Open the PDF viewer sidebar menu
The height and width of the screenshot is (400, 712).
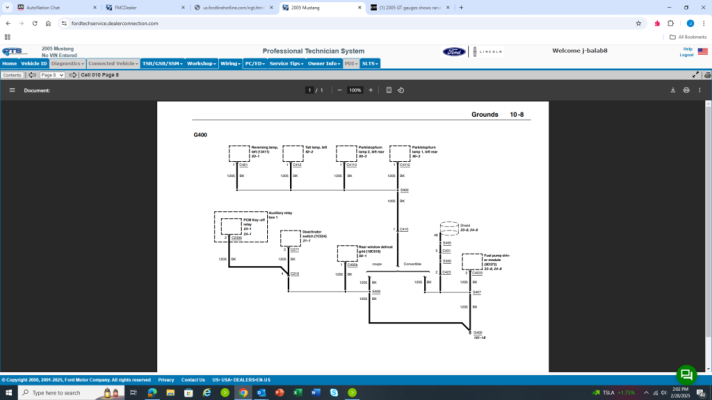tap(12, 90)
